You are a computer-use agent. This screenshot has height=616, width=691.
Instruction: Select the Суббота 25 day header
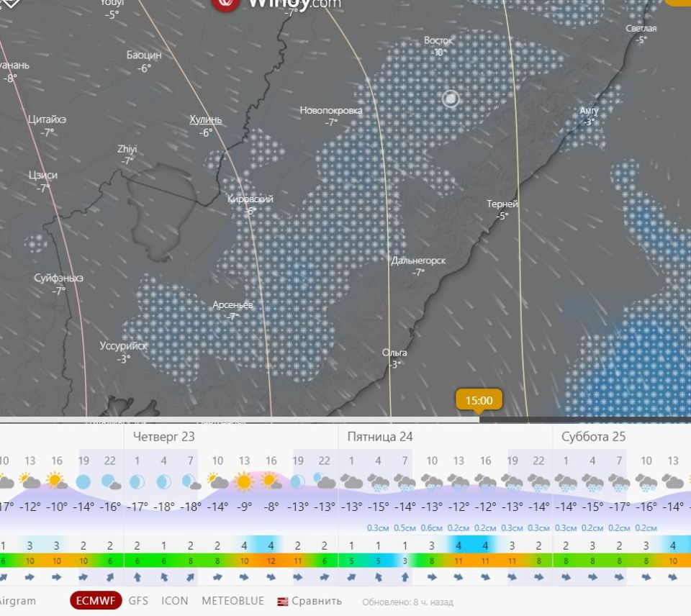(593, 437)
